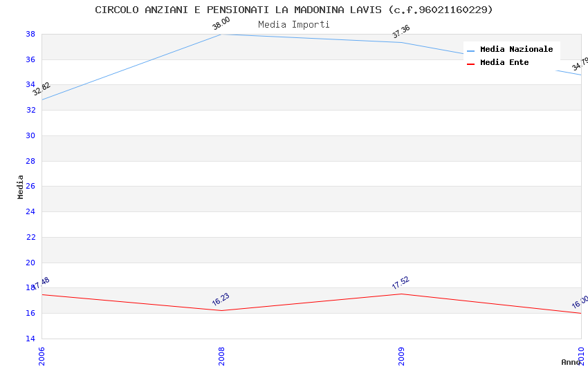588x380 pixels.
Task: Click the y-axis value 34
Action: [x=30, y=84]
